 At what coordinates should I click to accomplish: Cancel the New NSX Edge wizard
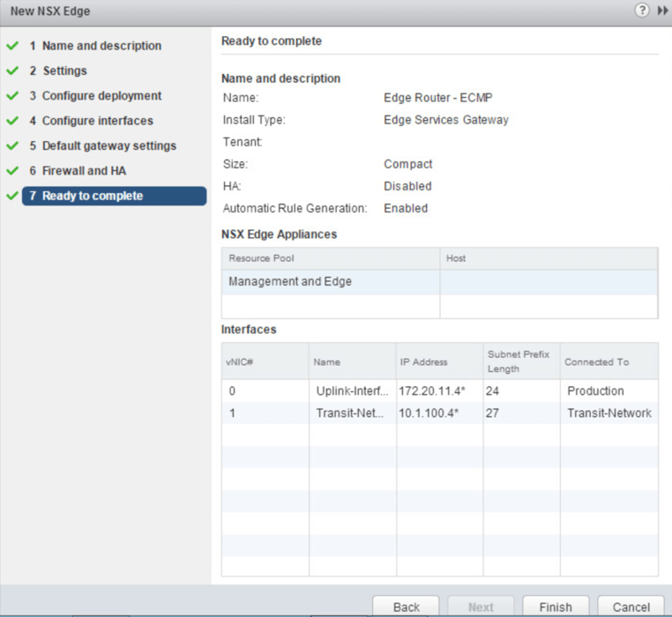click(x=631, y=606)
